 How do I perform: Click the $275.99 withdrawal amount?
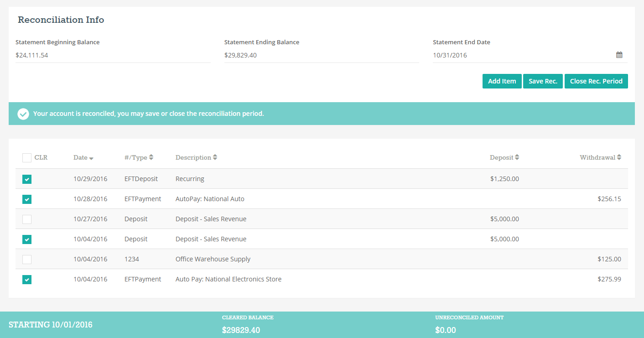tap(609, 279)
